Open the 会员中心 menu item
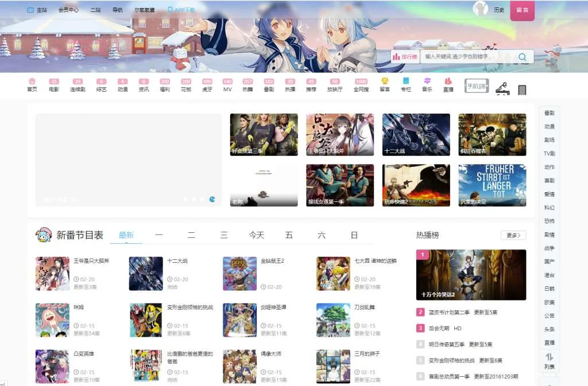This screenshot has height=386, width=588. 68,10
